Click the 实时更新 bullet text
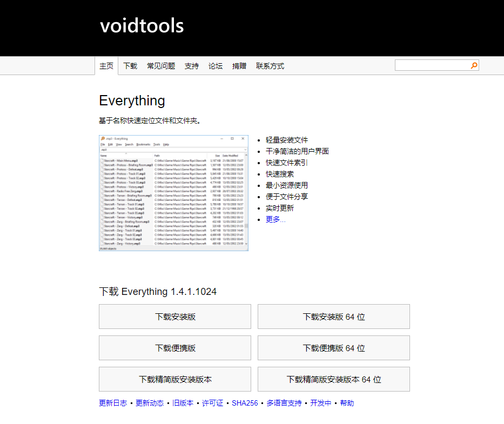The image size is (504, 424). click(x=280, y=208)
